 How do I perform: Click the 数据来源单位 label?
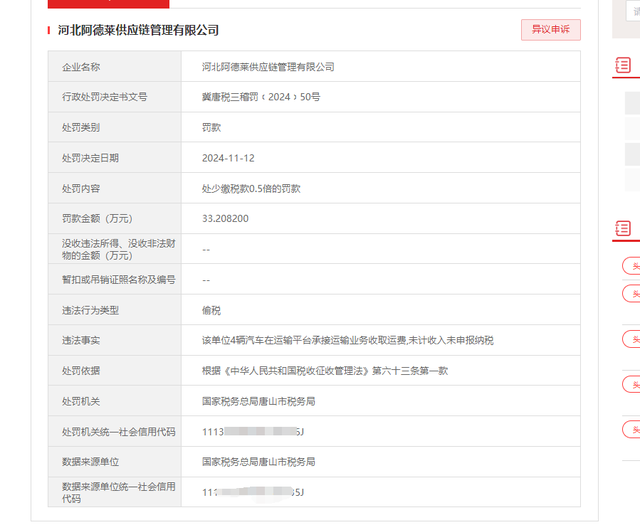[90, 462]
